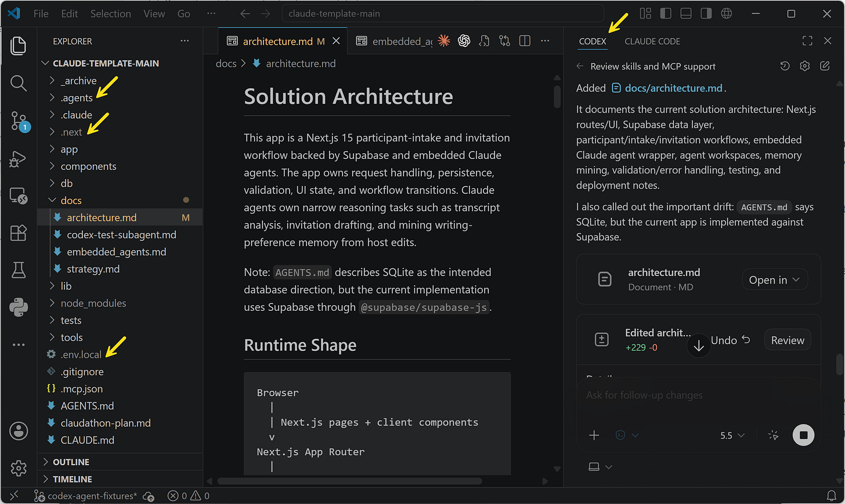Image resolution: width=845 pixels, height=504 pixels.
Task: Start a new Codex chat
Action: click(825, 66)
